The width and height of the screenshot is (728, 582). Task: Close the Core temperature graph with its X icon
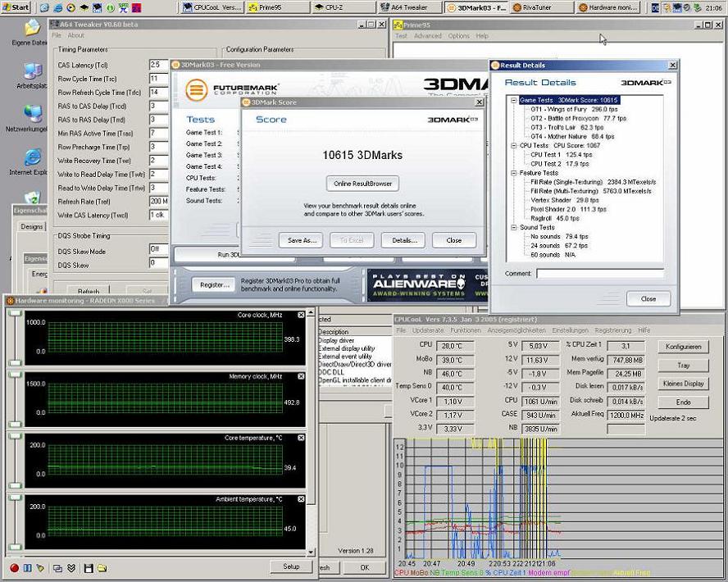click(x=301, y=438)
